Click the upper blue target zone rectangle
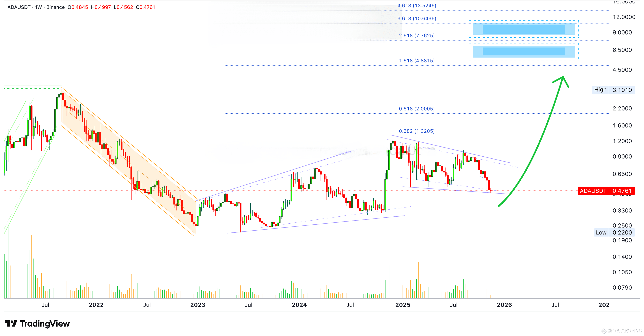The width and height of the screenshot is (644, 336). pyautogui.click(x=524, y=29)
